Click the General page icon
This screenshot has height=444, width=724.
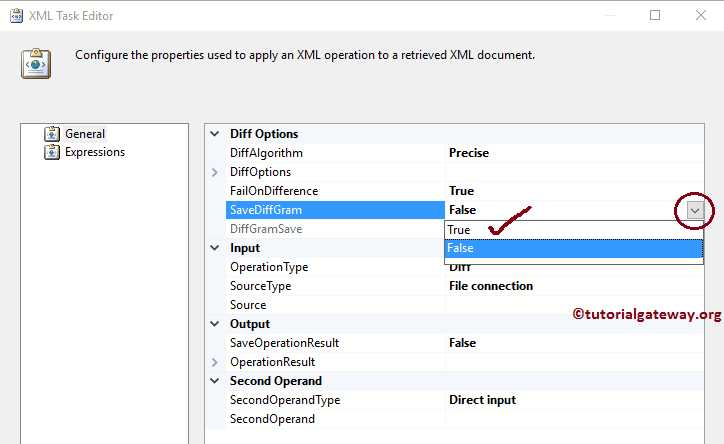click(52, 134)
